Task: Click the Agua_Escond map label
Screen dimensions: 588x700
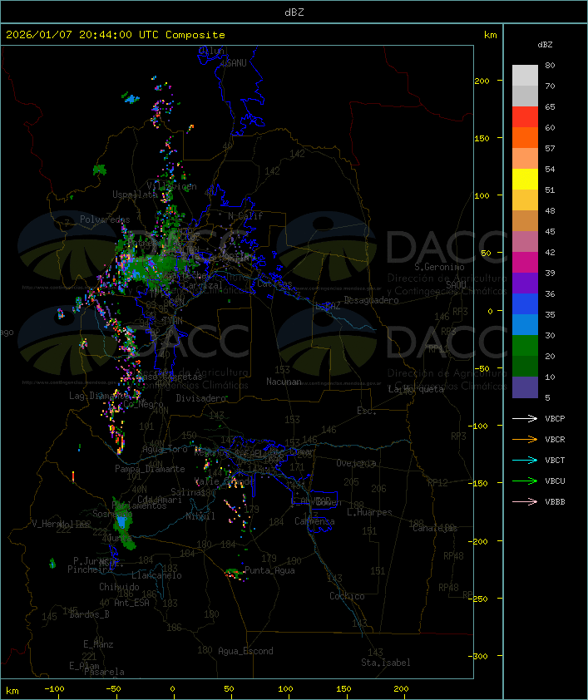Action: 245,651
